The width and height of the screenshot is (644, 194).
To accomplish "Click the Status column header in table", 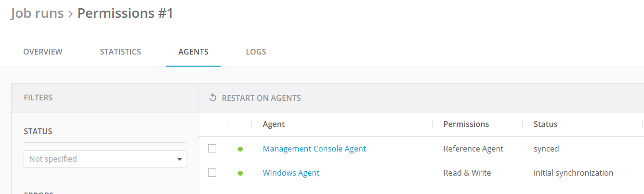I will coord(545,124).
